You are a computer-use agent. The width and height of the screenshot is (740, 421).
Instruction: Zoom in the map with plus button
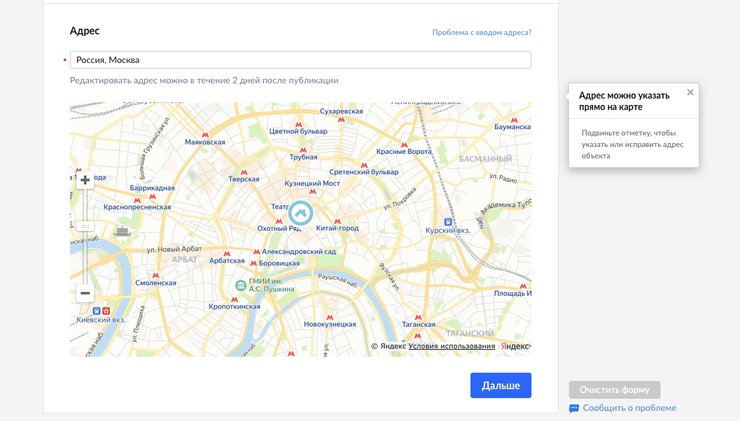(85, 181)
